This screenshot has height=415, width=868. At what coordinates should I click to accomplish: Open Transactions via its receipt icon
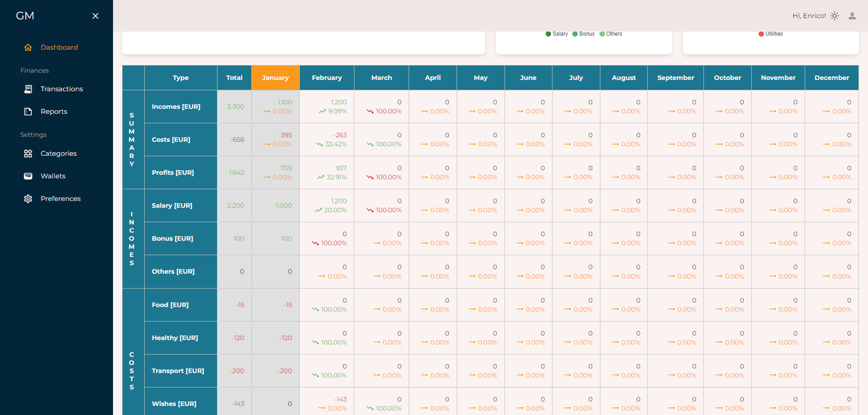point(28,89)
